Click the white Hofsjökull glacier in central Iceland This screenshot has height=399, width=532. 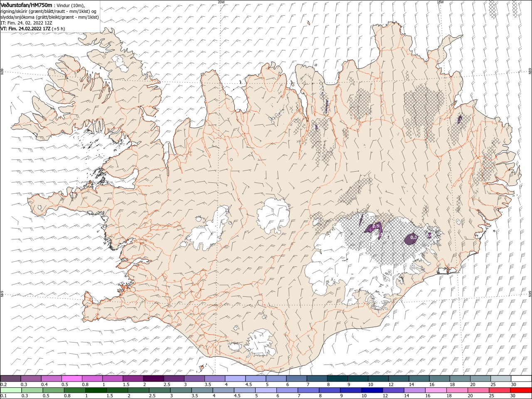(x=273, y=215)
